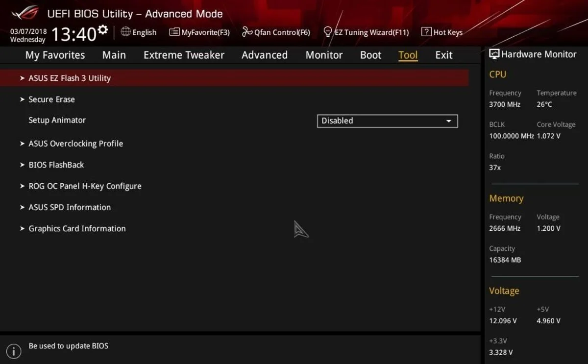Click the Memory section heading
Image resolution: width=588 pixels, height=364 pixels.
[x=506, y=198]
